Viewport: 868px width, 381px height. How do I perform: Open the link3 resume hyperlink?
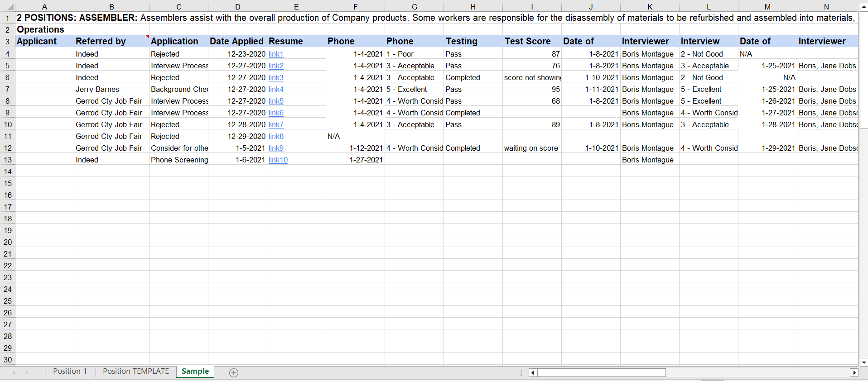pyautogui.click(x=276, y=77)
